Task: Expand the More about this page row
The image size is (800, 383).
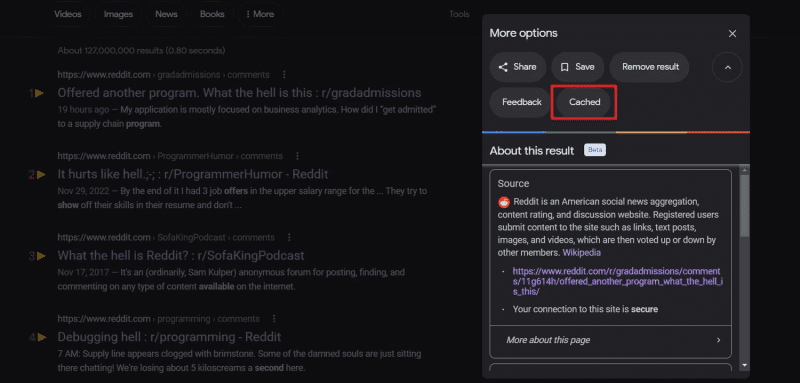Action: [x=610, y=340]
